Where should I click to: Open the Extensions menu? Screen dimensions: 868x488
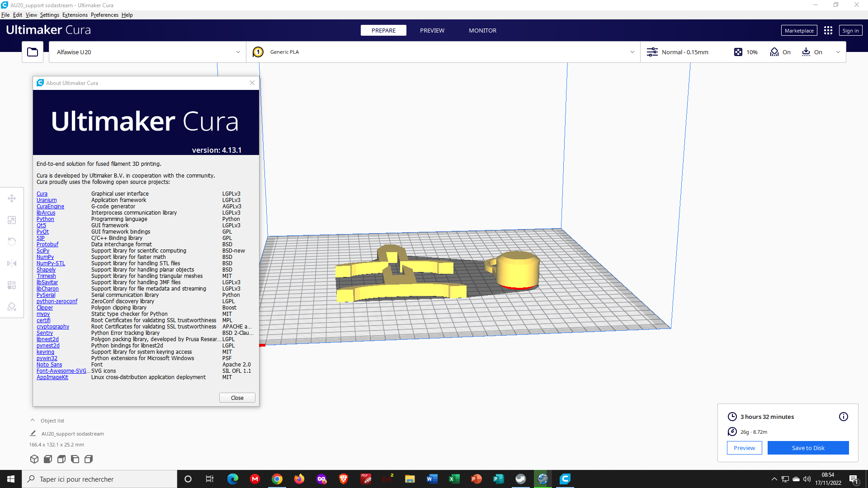tap(75, 15)
